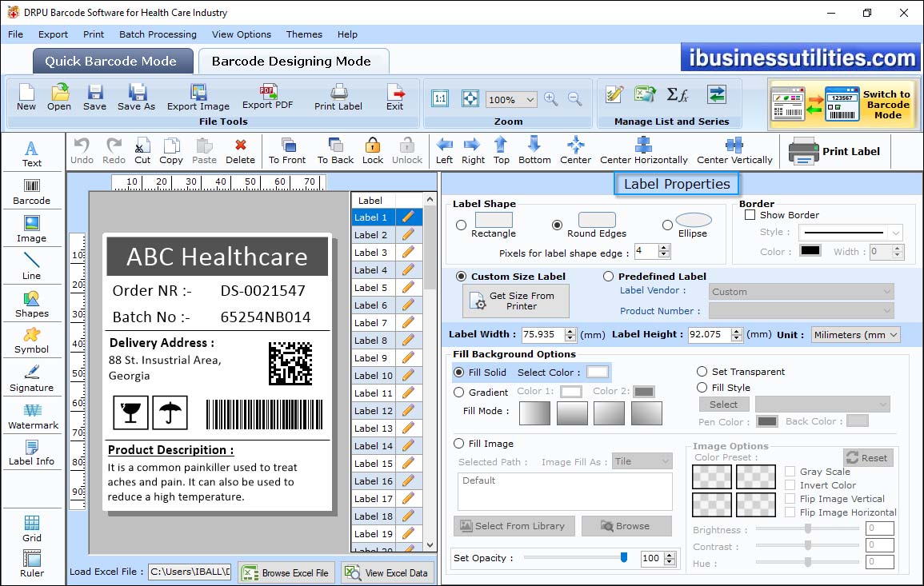Open the Unit dropdown showing Milimeters
924x586 pixels.
[x=855, y=334]
